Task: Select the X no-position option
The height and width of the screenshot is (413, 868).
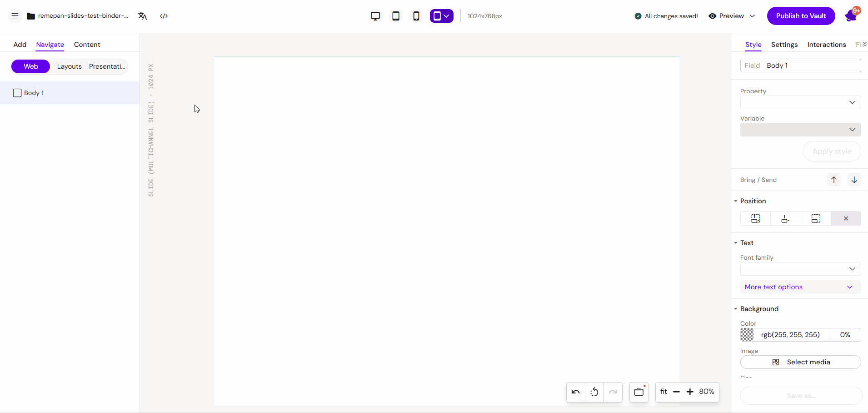Action: [x=846, y=218]
